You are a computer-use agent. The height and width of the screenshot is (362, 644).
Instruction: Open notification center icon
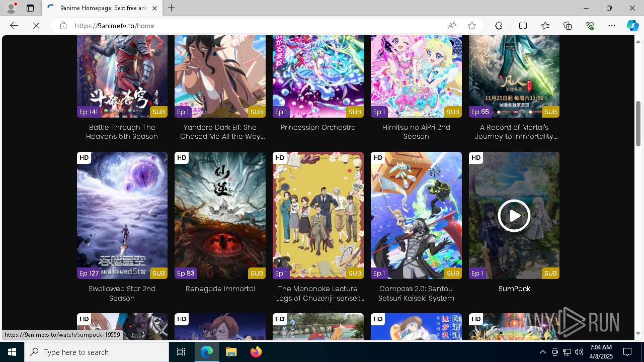[x=627, y=352]
